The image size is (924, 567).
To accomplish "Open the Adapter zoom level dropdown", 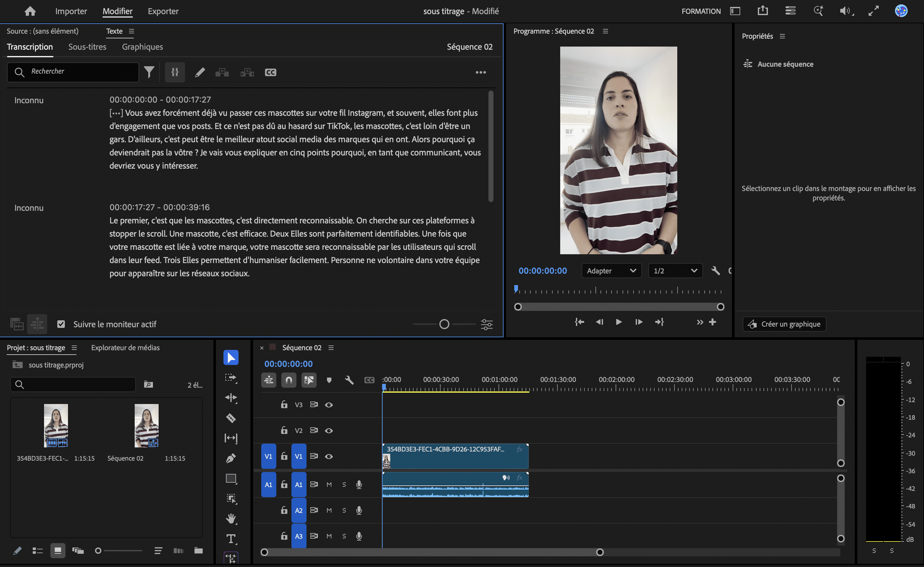I will 611,271.
